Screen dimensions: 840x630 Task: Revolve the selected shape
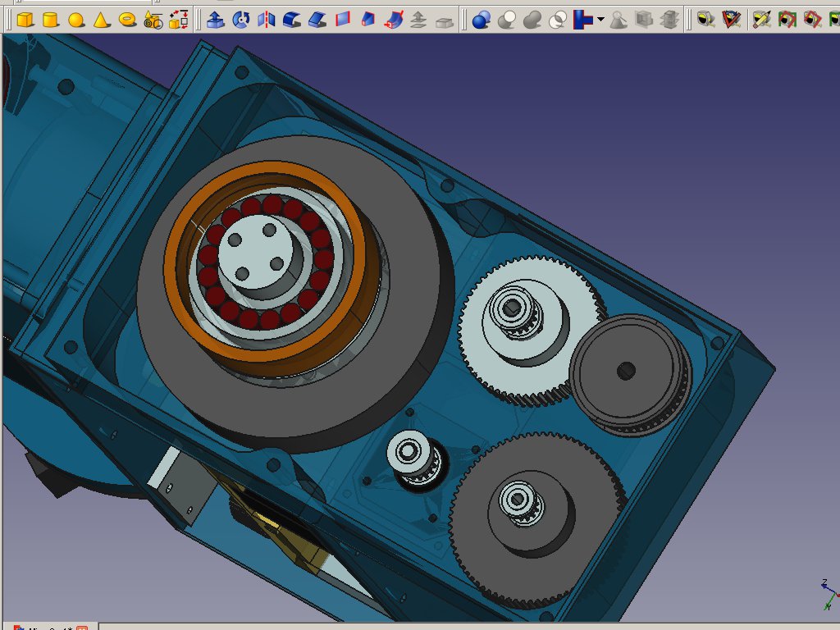[x=241, y=20]
